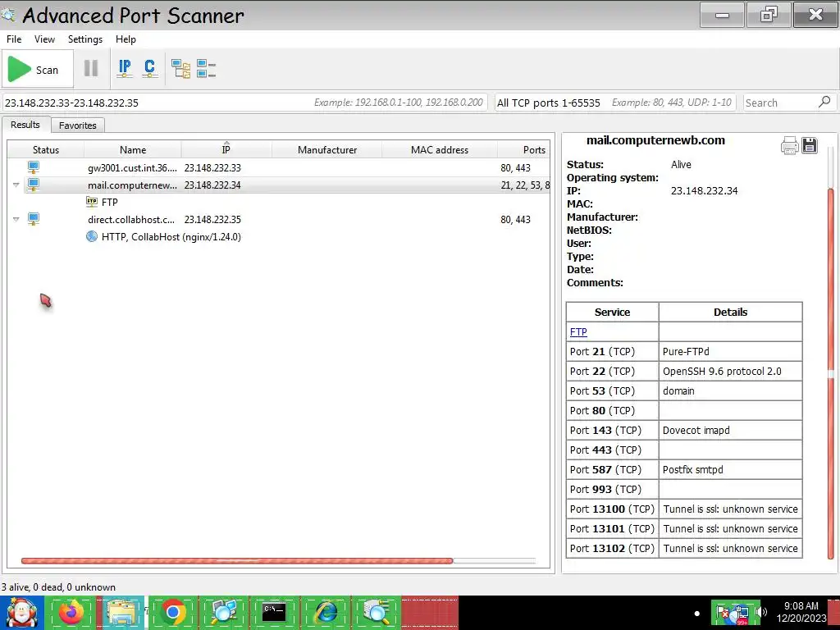Click the collapse all tree icon

206,69
